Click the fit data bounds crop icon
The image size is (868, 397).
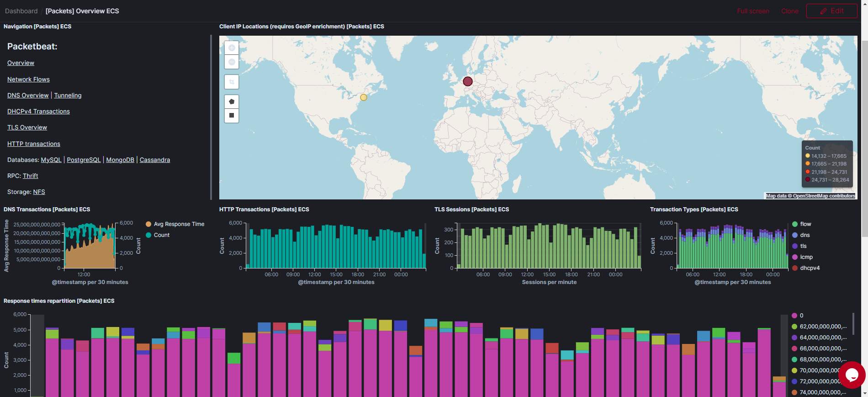click(232, 82)
